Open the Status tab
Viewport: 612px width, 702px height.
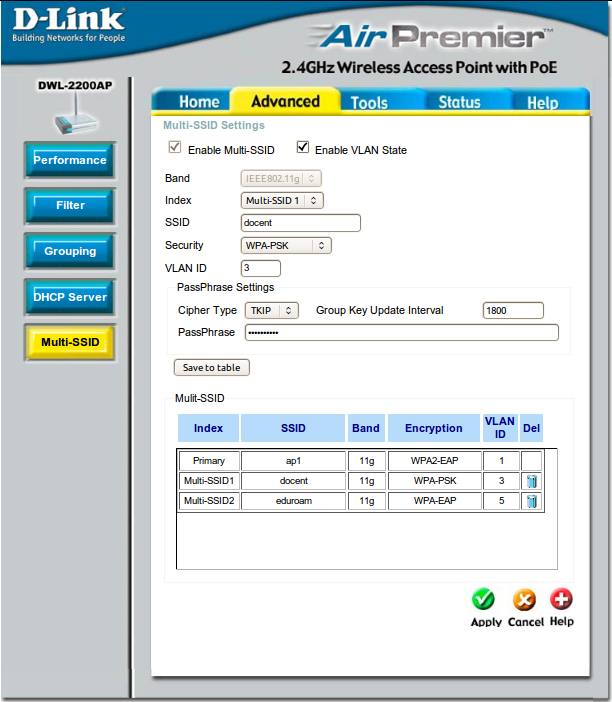point(459,102)
